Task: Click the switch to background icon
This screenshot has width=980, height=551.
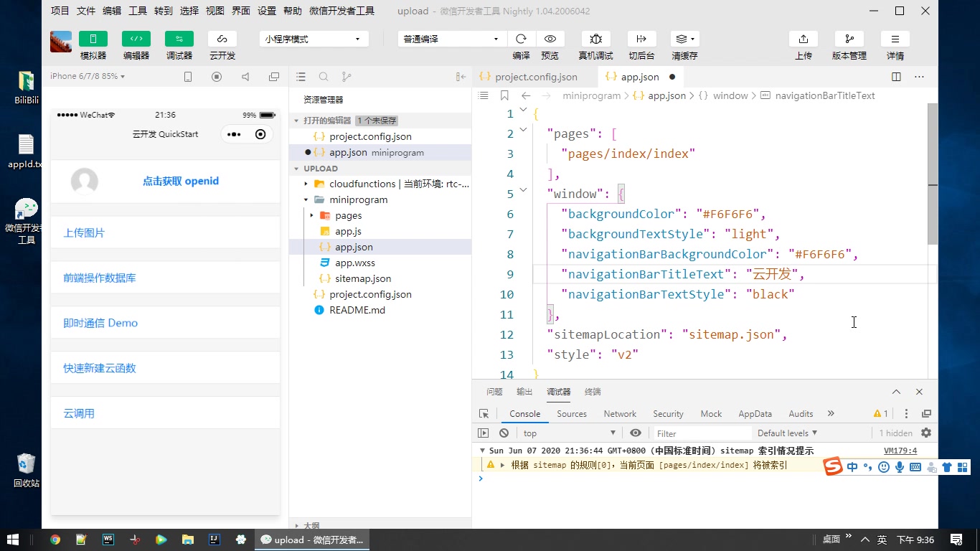Action: [641, 39]
